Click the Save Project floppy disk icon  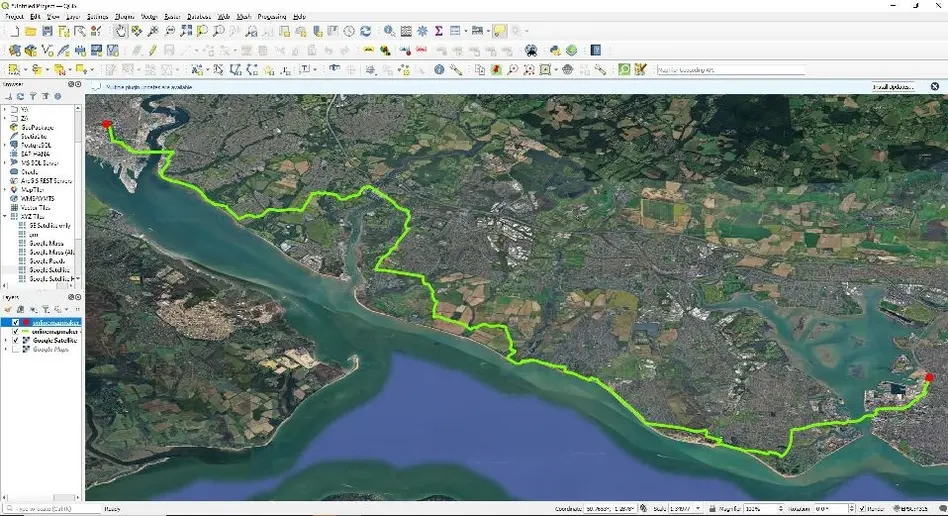(x=46, y=32)
